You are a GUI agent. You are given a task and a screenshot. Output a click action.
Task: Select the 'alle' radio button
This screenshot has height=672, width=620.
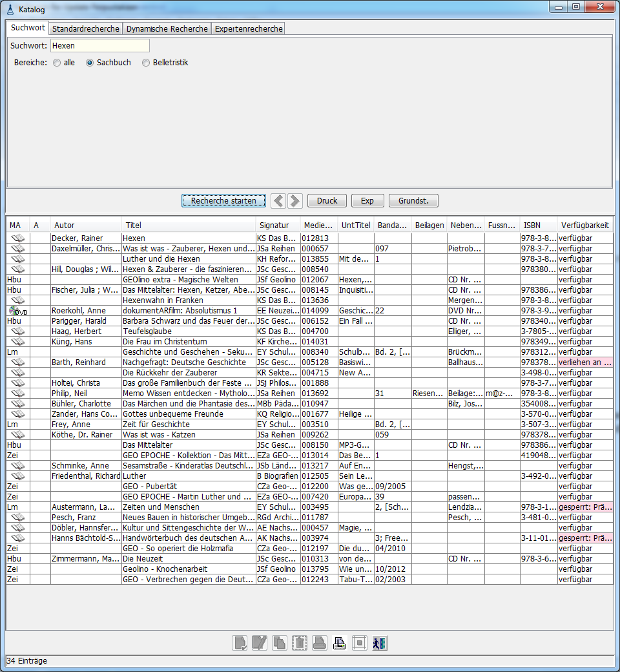click(57, 63)
